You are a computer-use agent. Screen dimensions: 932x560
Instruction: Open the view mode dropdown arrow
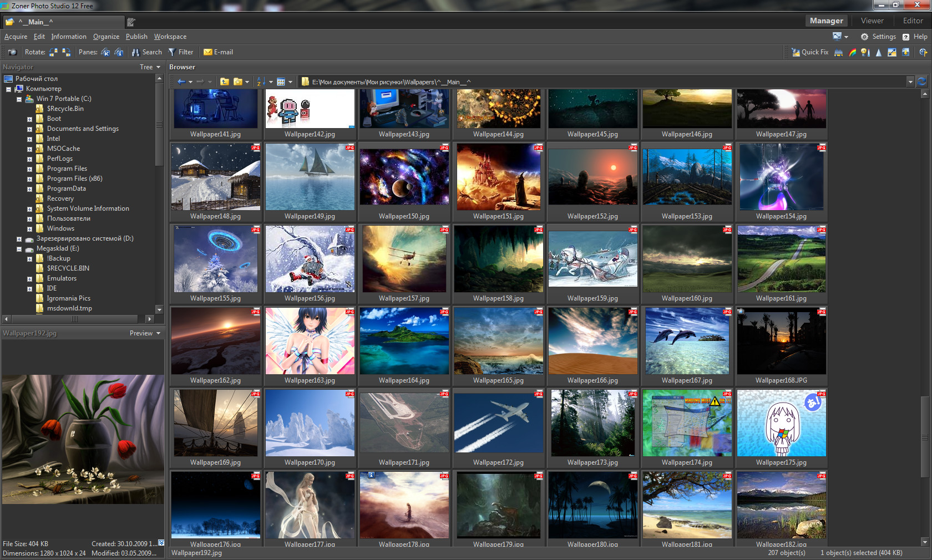(x=290, y=82)
